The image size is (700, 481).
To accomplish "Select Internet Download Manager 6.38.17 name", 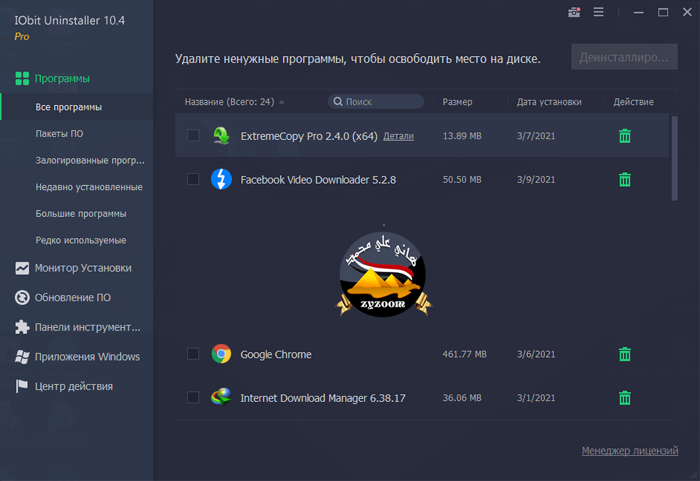I will (x=323, y=398).
